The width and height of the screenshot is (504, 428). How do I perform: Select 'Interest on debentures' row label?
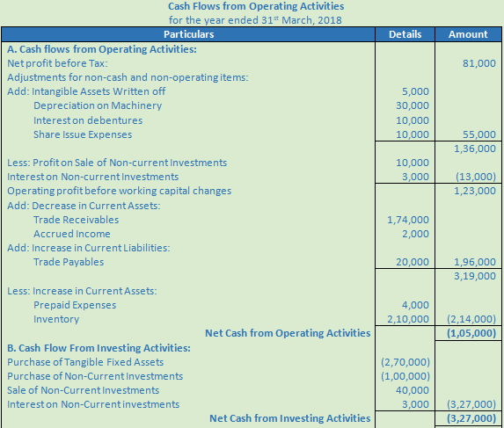[x=88, y=120]
